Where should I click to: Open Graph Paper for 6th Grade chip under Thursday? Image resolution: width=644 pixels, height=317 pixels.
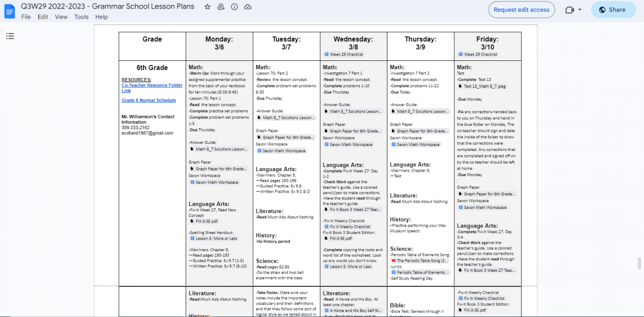click(421, 131)
